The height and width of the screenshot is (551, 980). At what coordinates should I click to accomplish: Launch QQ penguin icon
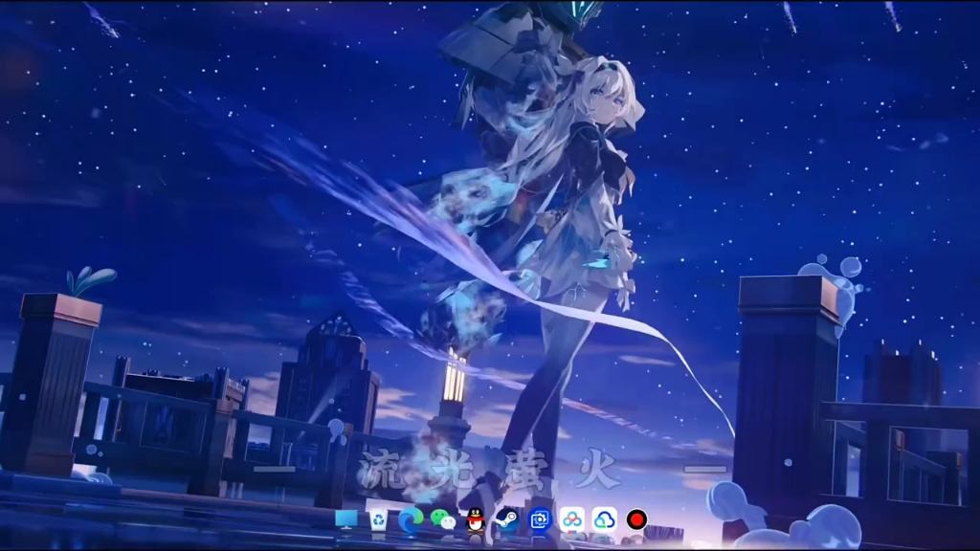(476, 519)
